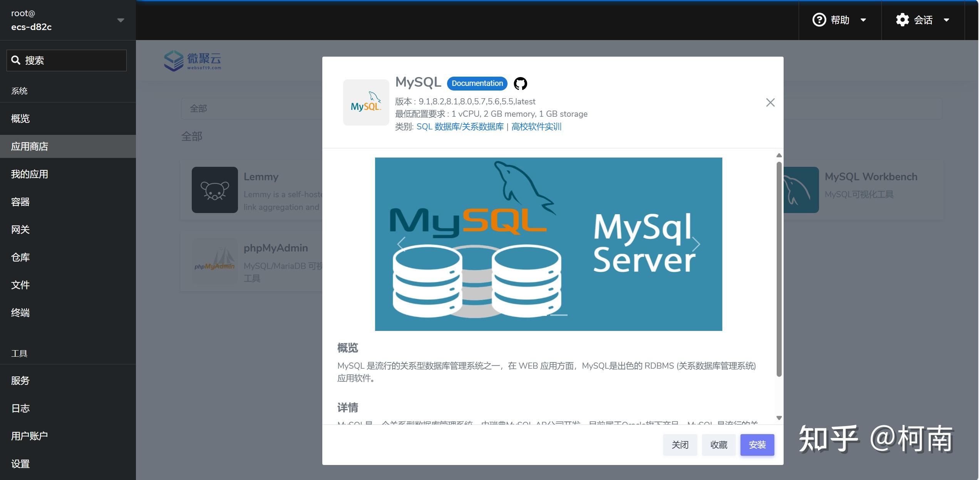Screen dimensions: 980x480
Task: Open 终端 from the sidebar
Action: click(x=20, y=313)
